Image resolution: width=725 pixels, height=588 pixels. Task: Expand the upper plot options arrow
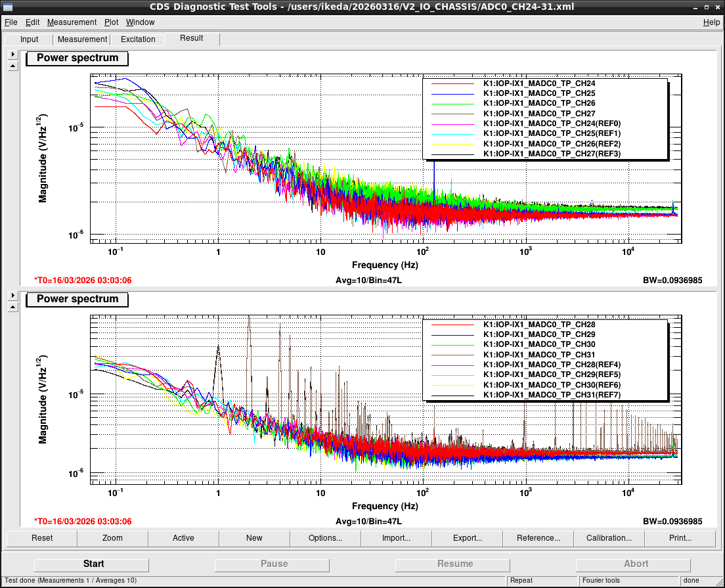(13, 54)
